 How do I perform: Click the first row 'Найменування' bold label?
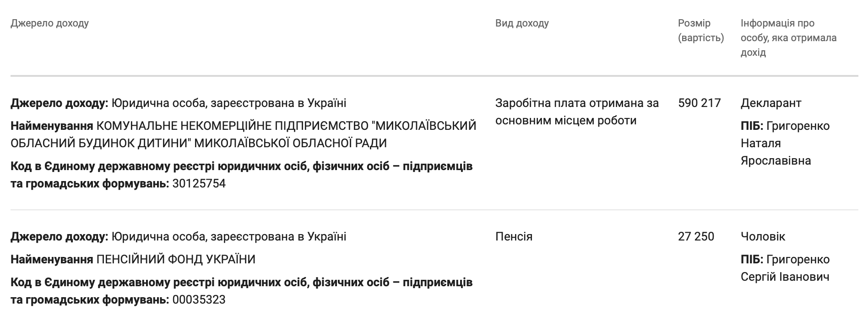[x=52, y=126]
